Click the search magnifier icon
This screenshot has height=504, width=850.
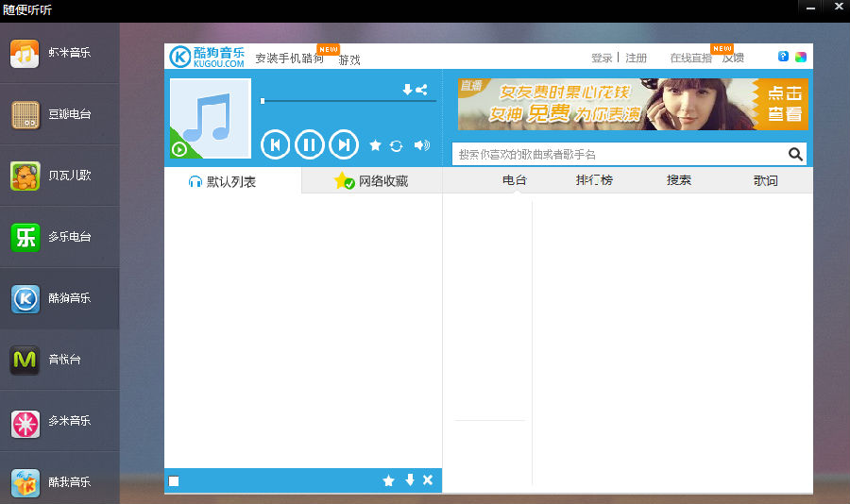795,155
